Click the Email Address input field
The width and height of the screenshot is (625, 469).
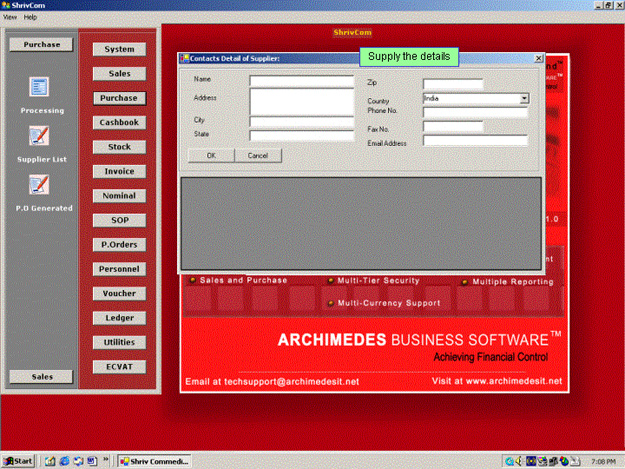(475, 141)
